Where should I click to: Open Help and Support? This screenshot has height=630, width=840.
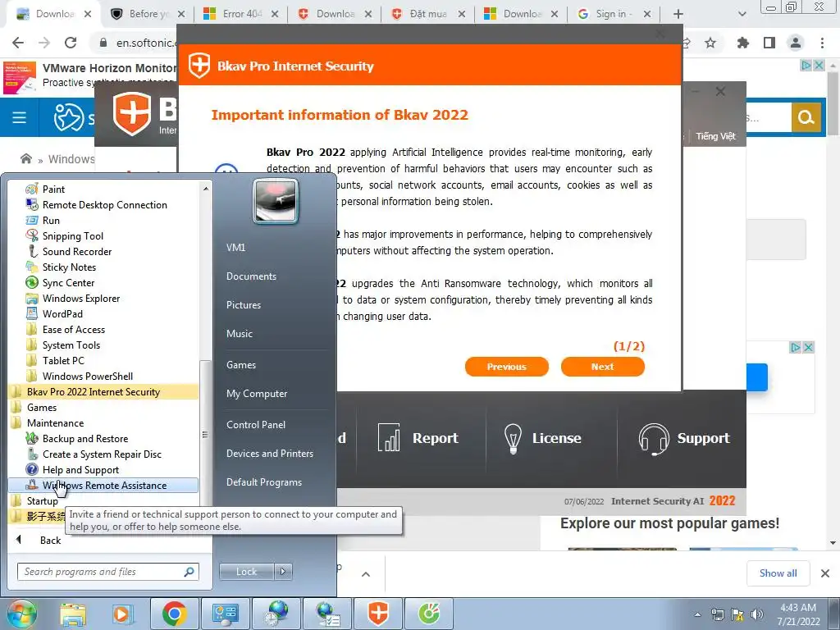[80, 469]
